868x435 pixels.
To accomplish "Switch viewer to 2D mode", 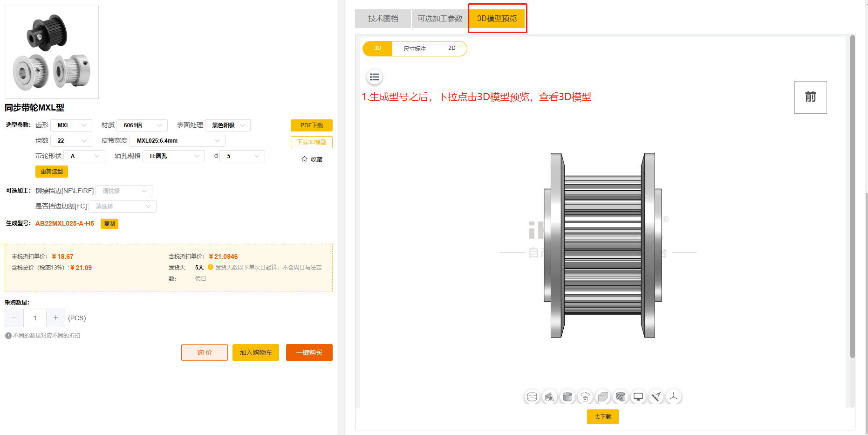I will [x=451, y=48].
